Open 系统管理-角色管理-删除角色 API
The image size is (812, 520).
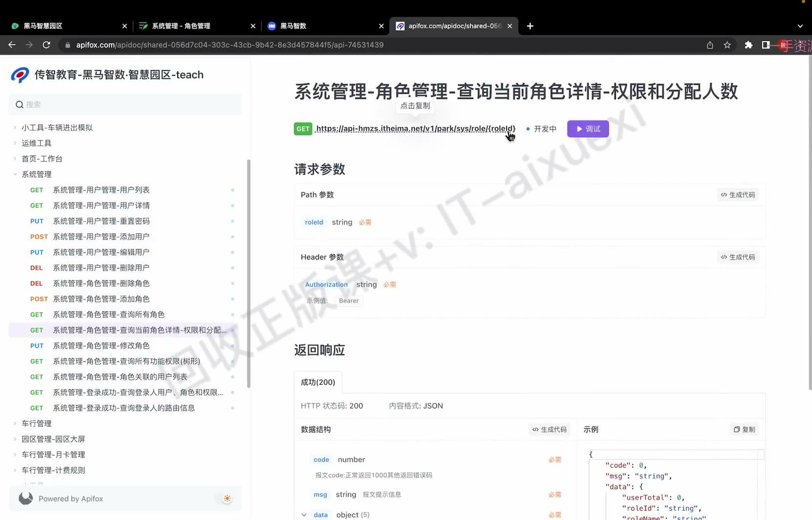(125, 283)
